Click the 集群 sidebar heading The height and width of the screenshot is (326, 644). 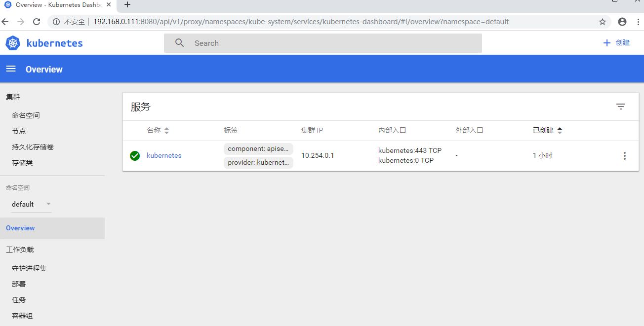click(x=13, y=97)
